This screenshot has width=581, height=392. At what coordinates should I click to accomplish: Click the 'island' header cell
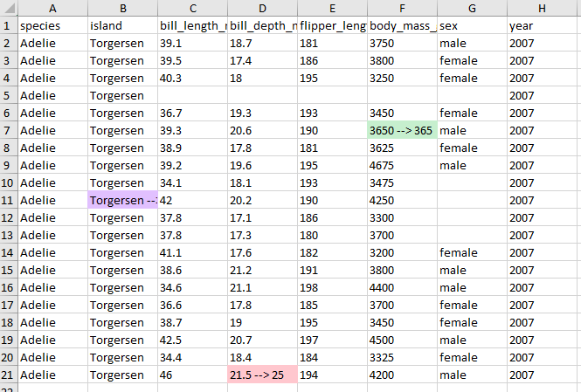coord(122,25)
